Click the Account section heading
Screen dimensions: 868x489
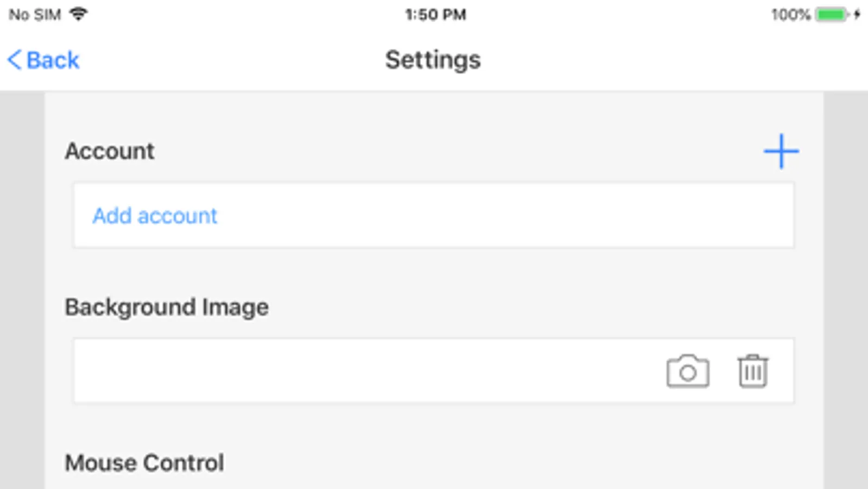110,151
